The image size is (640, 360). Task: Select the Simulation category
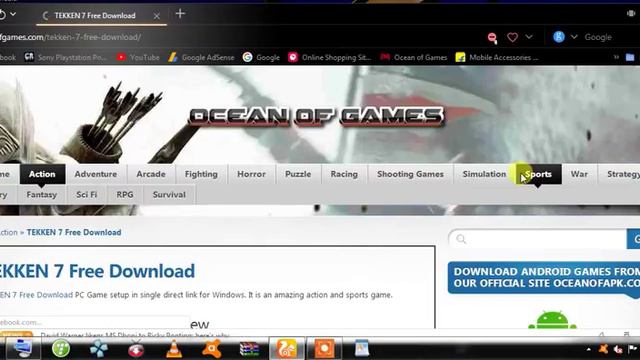pyautogui.click(x=484, y=174)
